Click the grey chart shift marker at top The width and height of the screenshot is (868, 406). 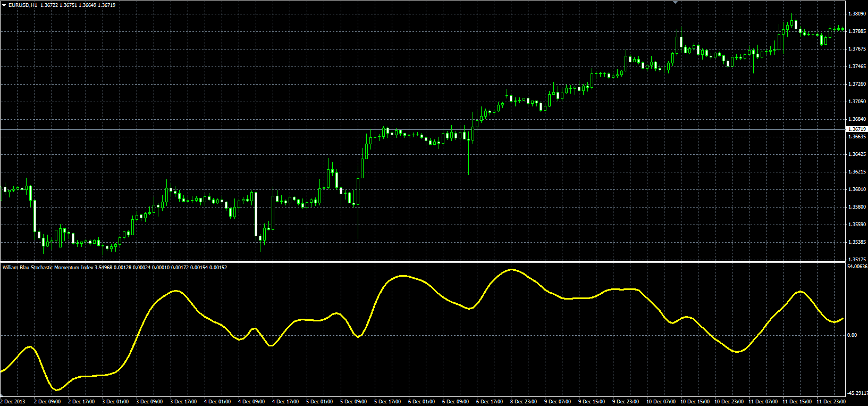click(676, 2)
